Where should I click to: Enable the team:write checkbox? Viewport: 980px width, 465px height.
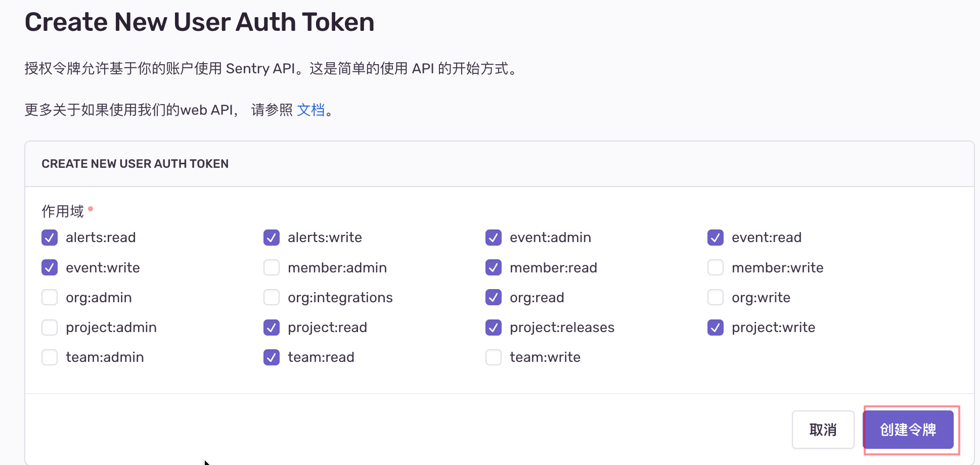[494, 357]
